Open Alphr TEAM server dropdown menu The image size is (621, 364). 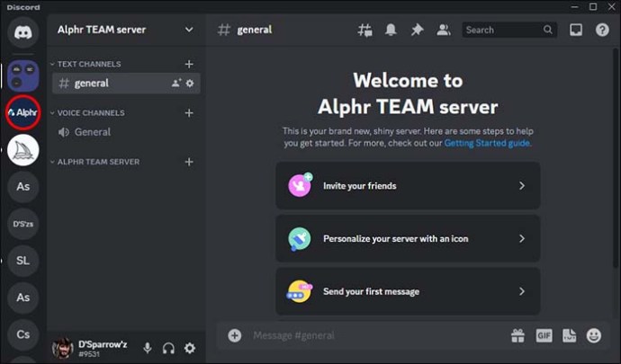[188, 30]
